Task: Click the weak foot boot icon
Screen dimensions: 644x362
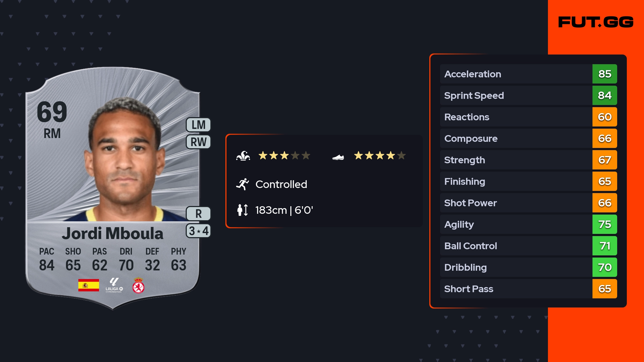Action: (338, 157)
